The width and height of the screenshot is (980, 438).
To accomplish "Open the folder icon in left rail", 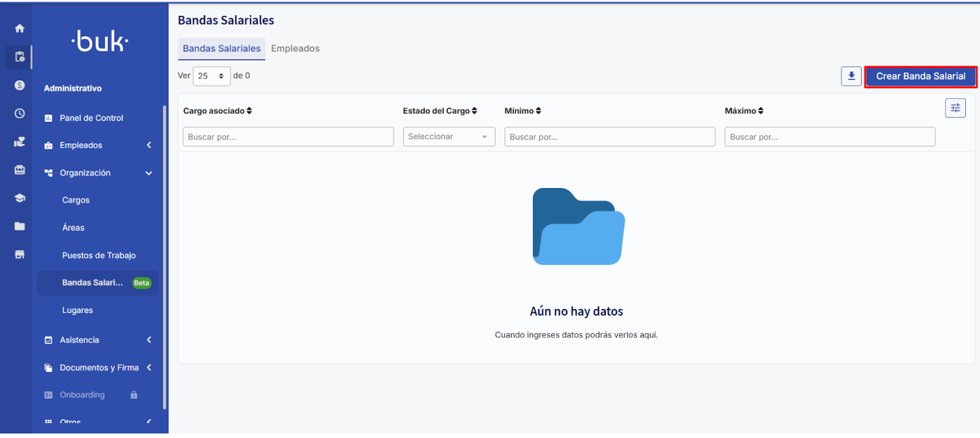I will tap(20, 226).
